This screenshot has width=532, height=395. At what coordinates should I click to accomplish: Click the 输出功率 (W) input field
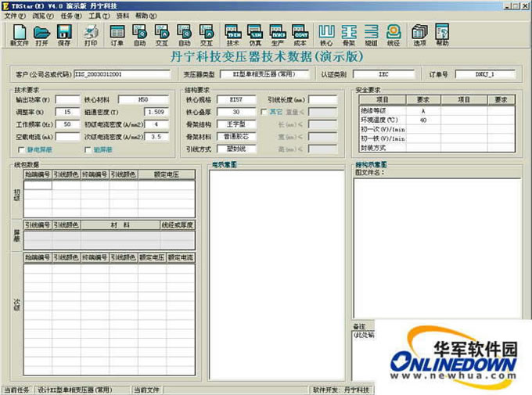tap(67, 100)
